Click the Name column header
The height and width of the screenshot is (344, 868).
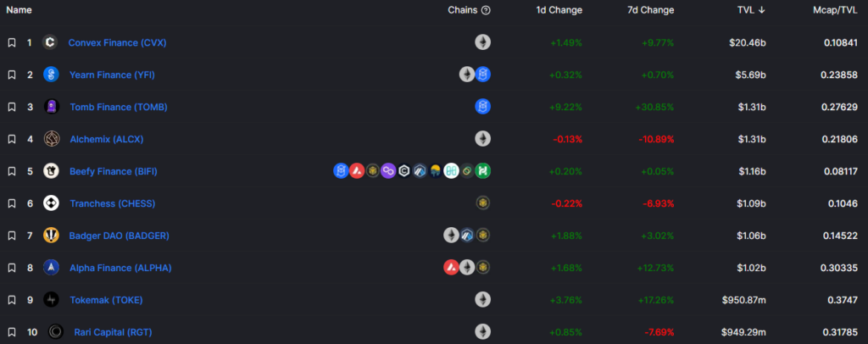click(x=19, y=11)
